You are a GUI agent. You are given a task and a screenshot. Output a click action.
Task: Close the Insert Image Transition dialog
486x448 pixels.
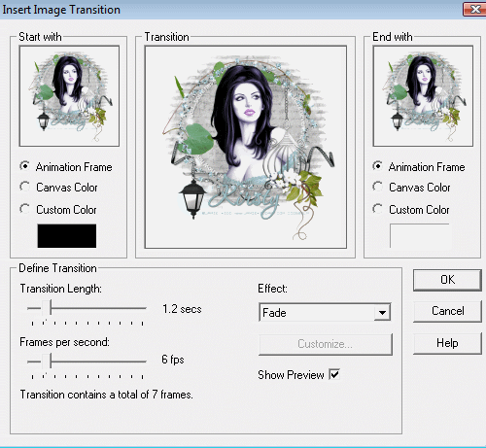pos(474,9)
